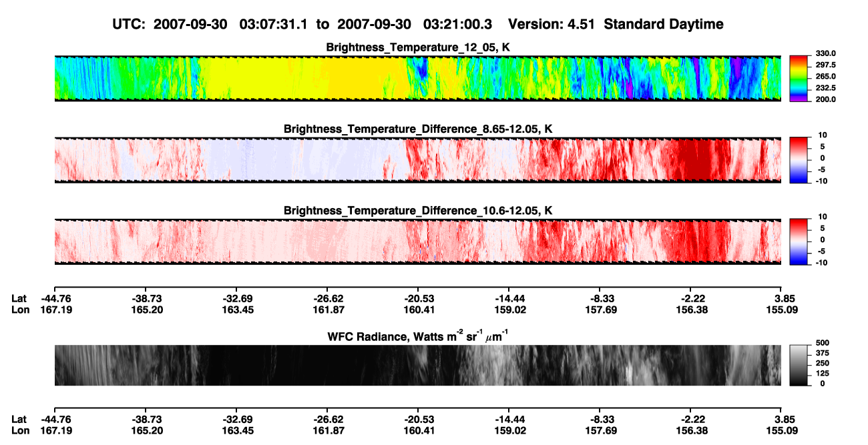868x445 pixels.
Task: Click the Brightness_Temperature_Difference_10.6-12.05, K title
Action: (418, 211)
